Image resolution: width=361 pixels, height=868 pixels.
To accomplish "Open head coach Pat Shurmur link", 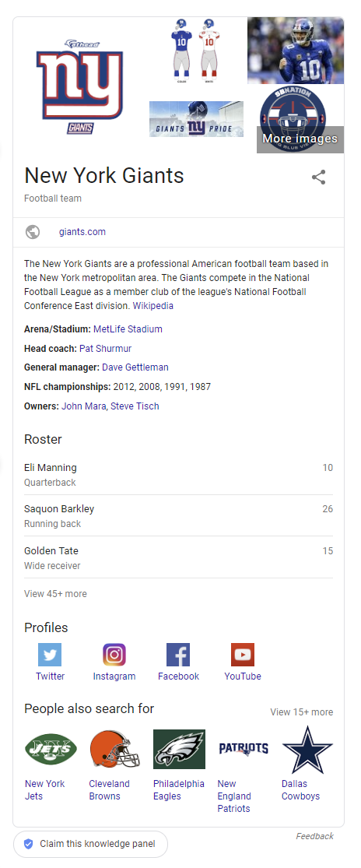I will tap(106, 348).
